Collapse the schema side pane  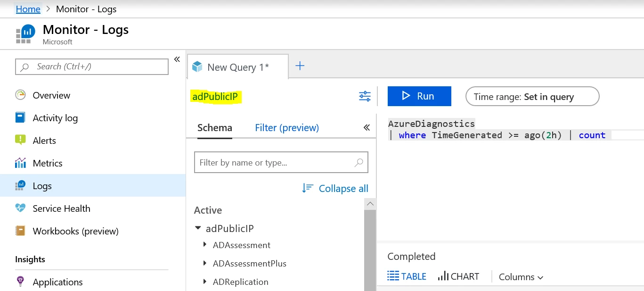(x=367, y=127)
